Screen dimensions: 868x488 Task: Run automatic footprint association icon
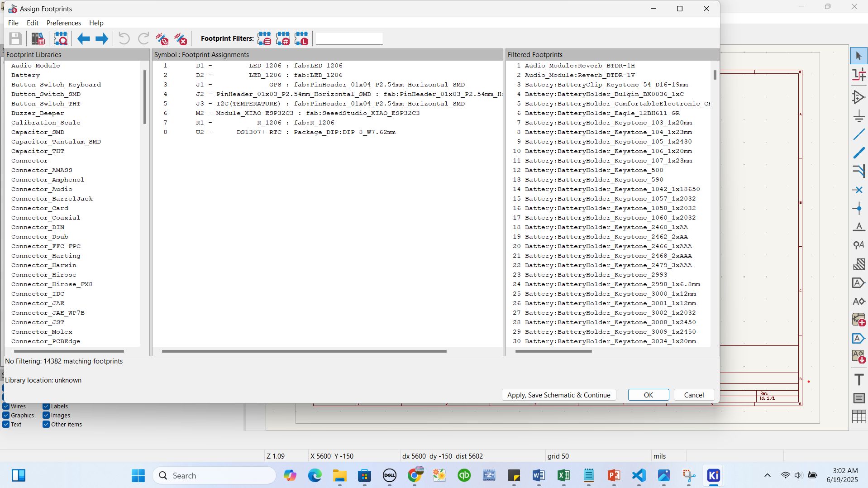pyautogui.click(x=162, y=39)
